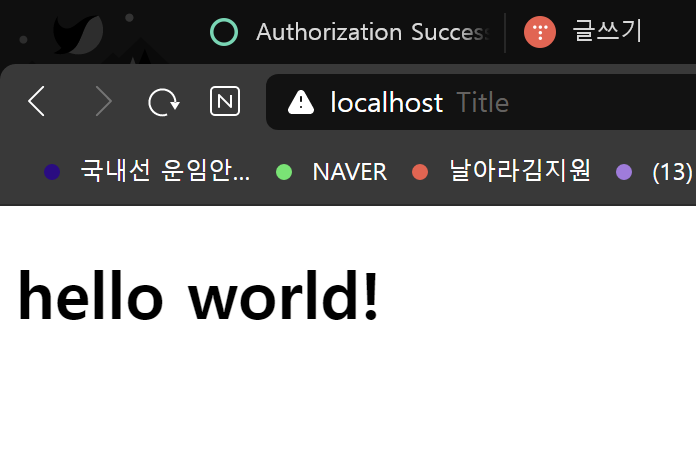Go back with the back arrow
The height and width of the screenshot is (468, 696).
click(36, 102)
